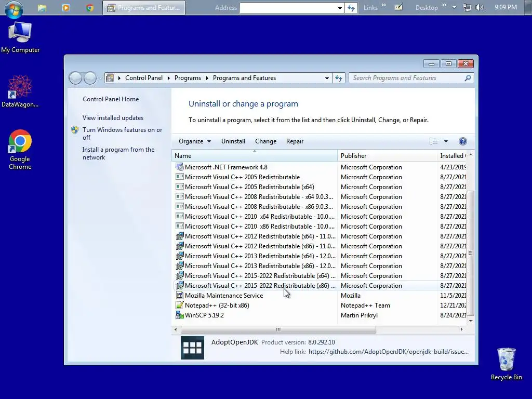The width and height of the screenshot is (532, 399).
Task: Click the Microsoft .NET Framework 4.8 icon
Action: pyautogui.click(x=179, y=167)
